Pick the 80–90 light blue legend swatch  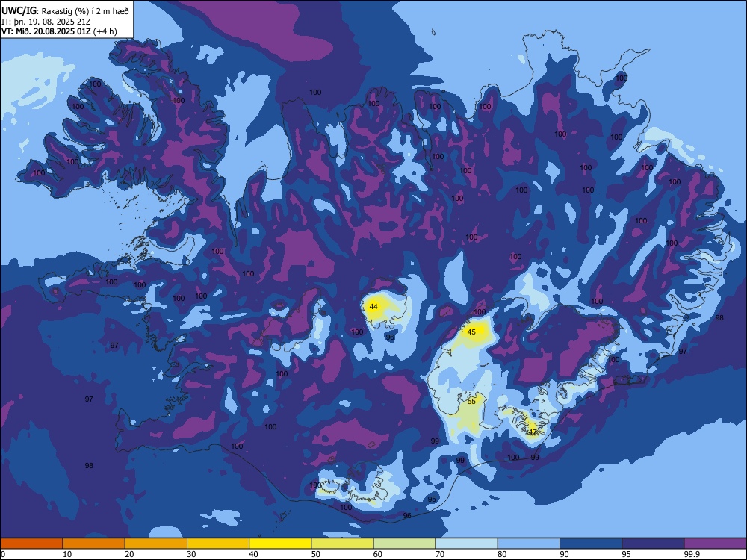pos(529,544)
